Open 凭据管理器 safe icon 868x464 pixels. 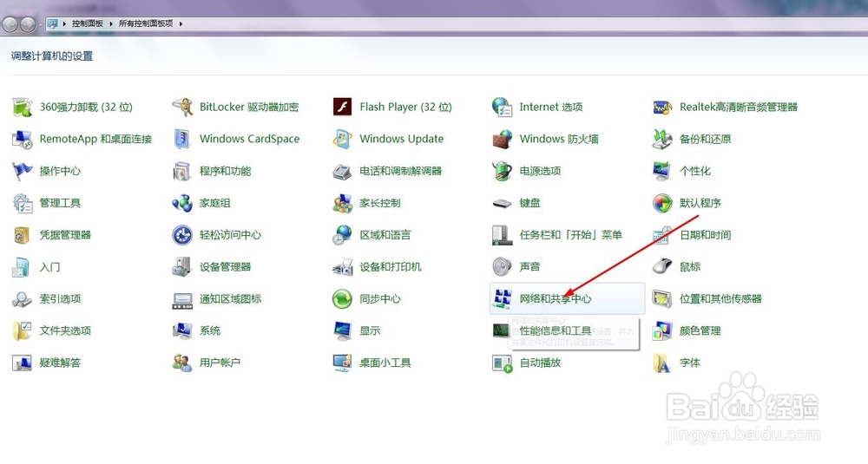click(x=23, y=235)
